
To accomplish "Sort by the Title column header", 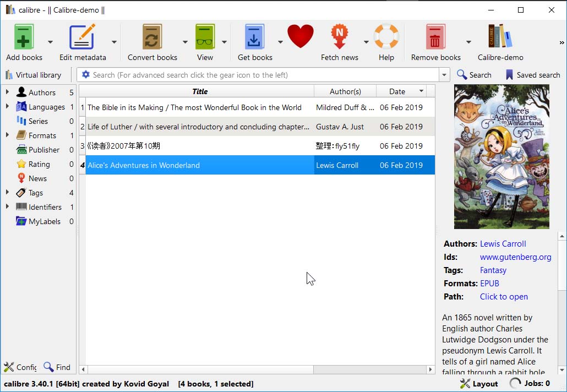I will pos(200,91).
